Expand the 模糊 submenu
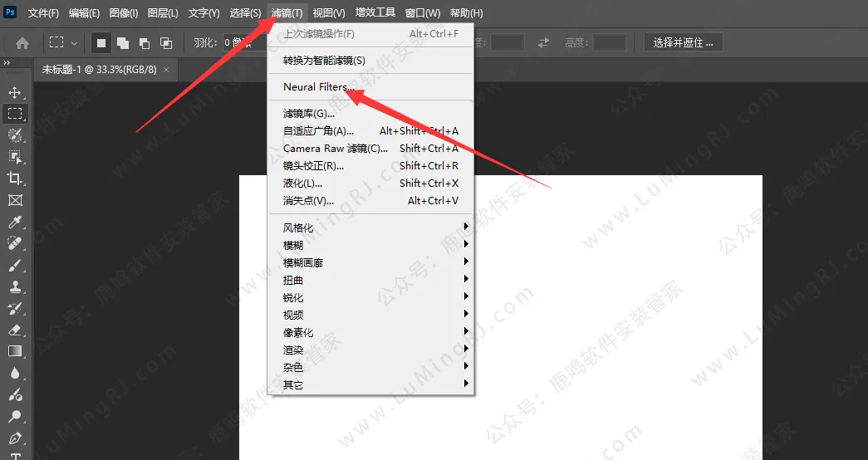The width and height of the screenshot is (868, 460). coord(370,245)
